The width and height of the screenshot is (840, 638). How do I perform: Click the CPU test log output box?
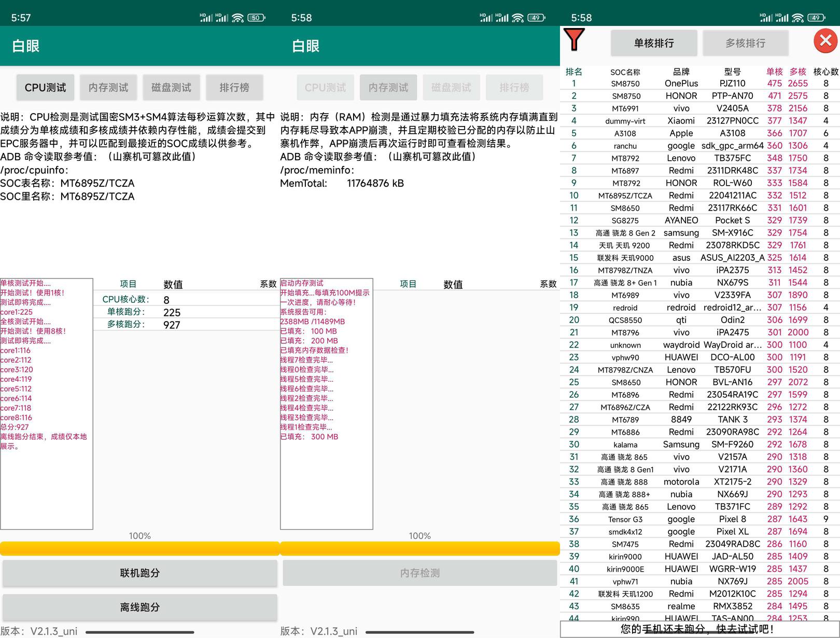pyautogui.click(x=47, y=404)
